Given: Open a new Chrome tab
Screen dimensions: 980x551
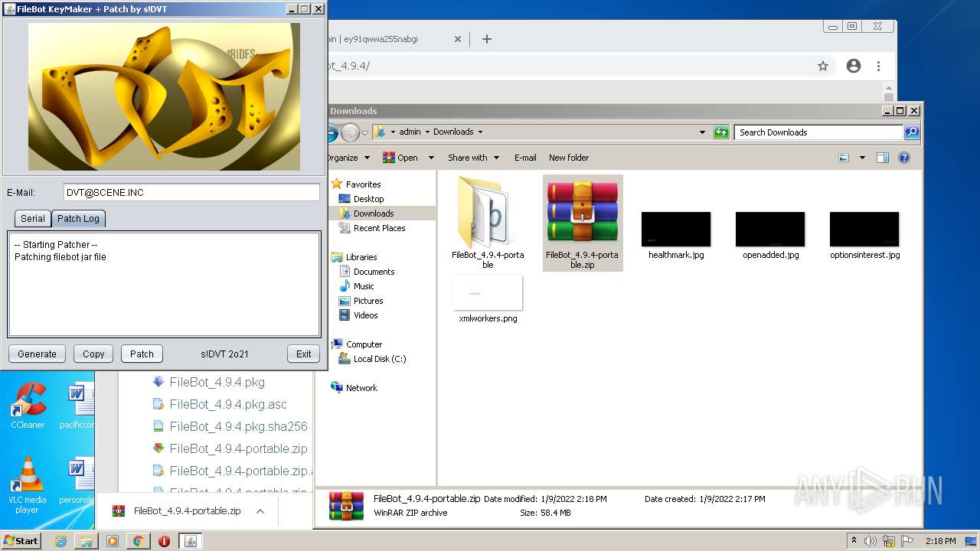Looking at the screenshot, I should [x=487, y=39].
